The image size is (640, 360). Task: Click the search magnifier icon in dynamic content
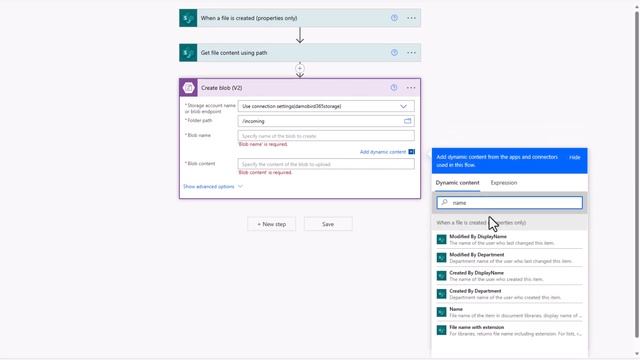444,202
